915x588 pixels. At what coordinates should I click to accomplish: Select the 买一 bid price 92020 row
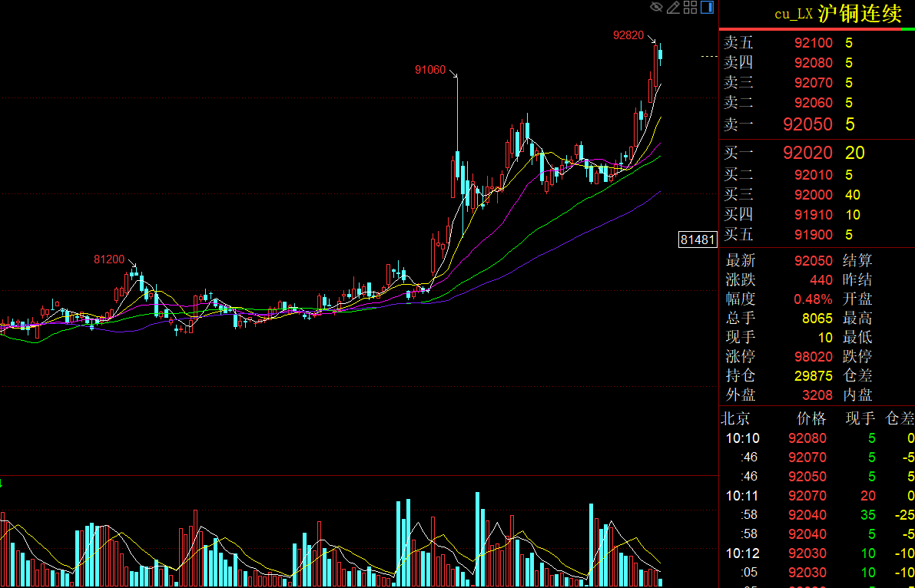[x=807, y=154]
